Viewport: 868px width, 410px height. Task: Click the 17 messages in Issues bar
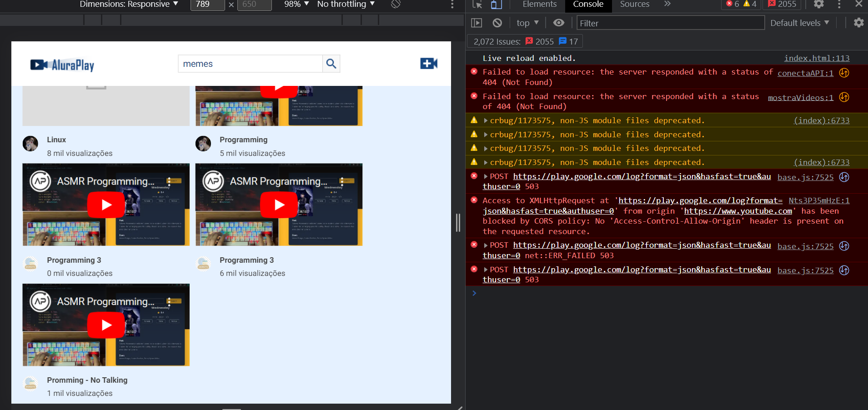tap(568, 41)
